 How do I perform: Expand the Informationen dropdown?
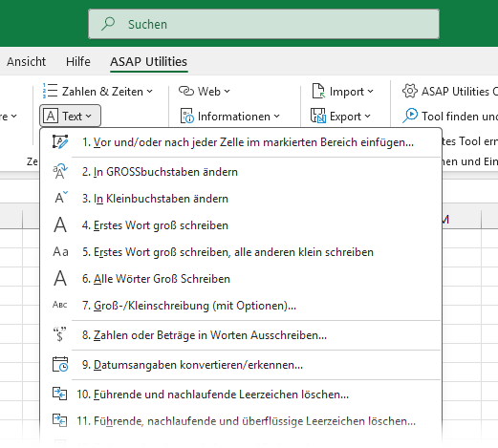(230, 117)
